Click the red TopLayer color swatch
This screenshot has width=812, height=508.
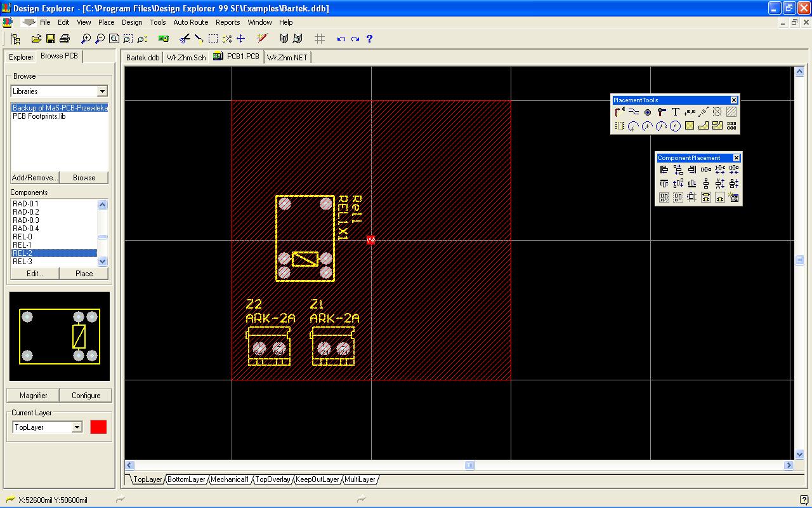(x=98, y=427)
